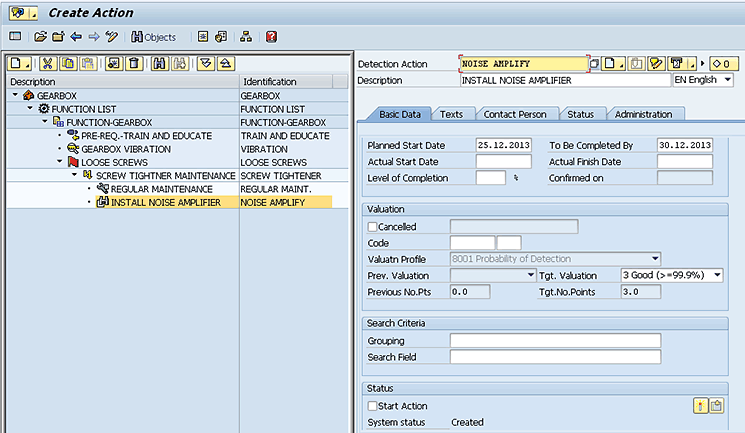Click the Description column header in tree
Image resolution: width=745 pixels, height=433 pixels.
point(123,82)
